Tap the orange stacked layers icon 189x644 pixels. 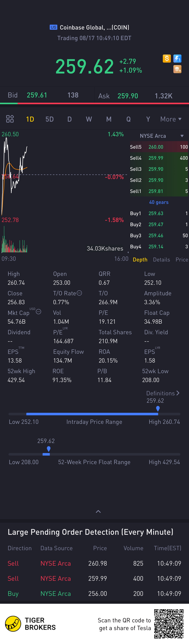pyautogui.click(x=177, y=69)
